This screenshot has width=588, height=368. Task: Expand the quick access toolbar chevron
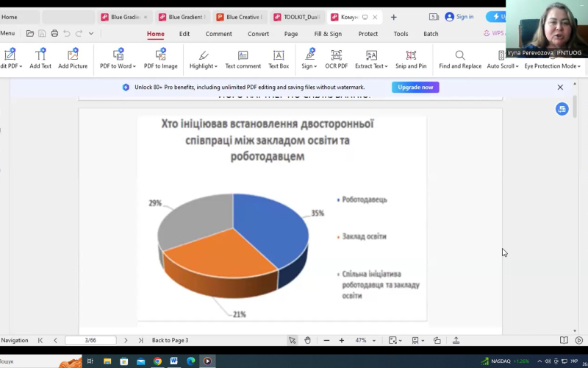pyautogui.click(x=90, y=33)
